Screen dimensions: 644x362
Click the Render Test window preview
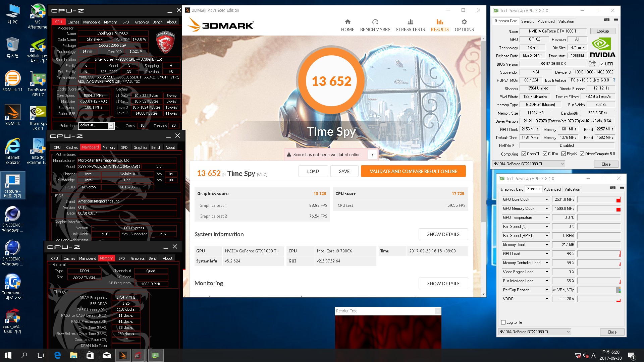[388, 332]
